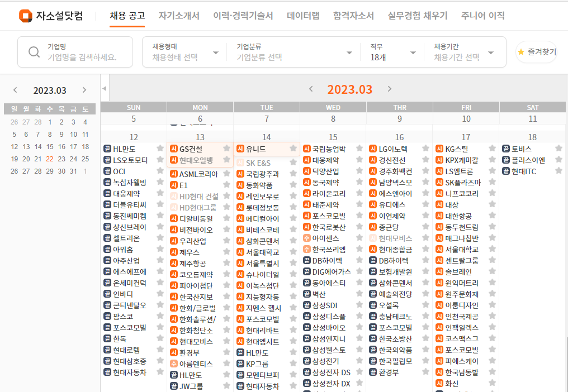Click the yellow star in 즐겨찾기 button

tap(521, 52)
